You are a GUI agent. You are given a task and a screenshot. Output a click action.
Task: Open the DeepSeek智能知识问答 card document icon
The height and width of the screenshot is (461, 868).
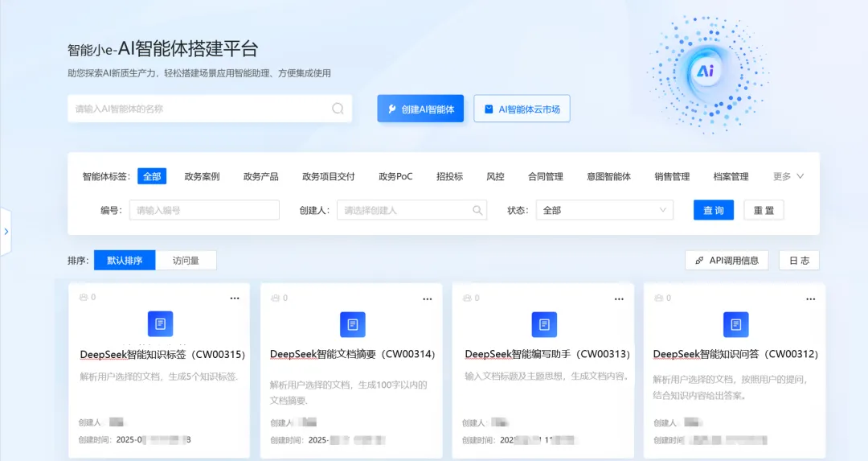tap(735, 324)
